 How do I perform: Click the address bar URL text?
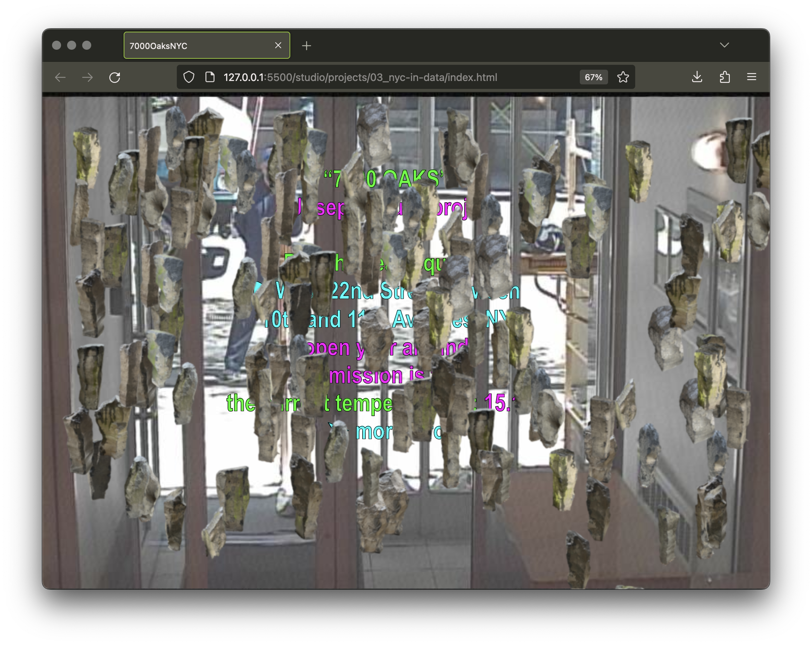[x=360, y=77]
